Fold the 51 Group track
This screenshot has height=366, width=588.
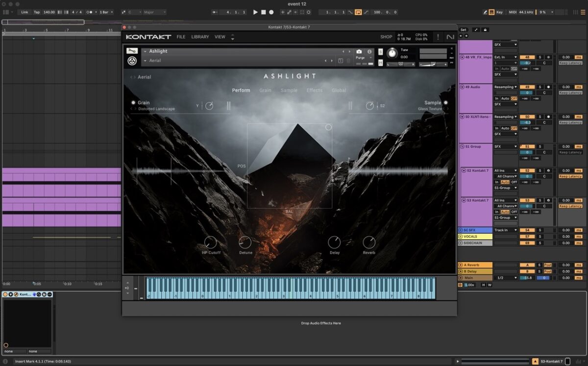[462, 146]
